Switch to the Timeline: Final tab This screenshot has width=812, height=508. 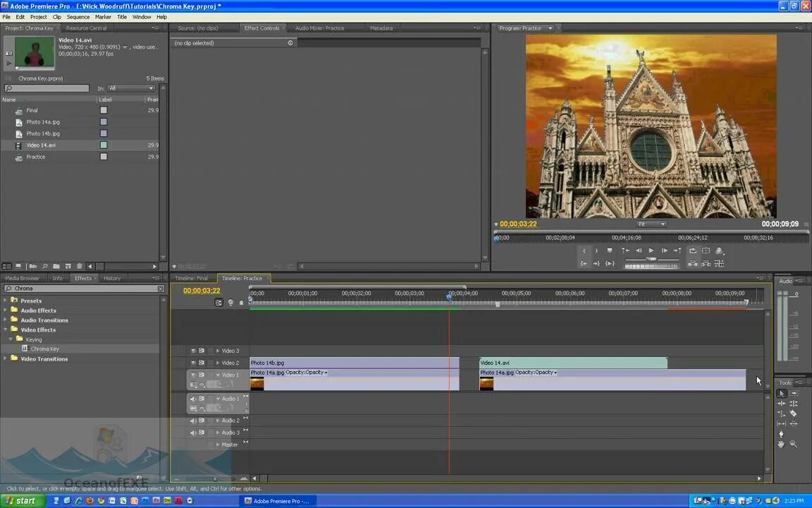click(x=190, y=278)
